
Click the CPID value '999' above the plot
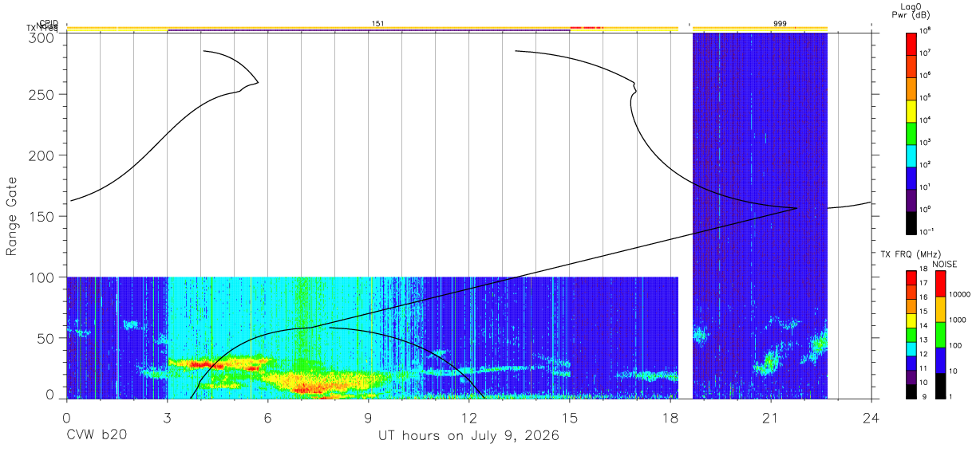click(780, 24)
